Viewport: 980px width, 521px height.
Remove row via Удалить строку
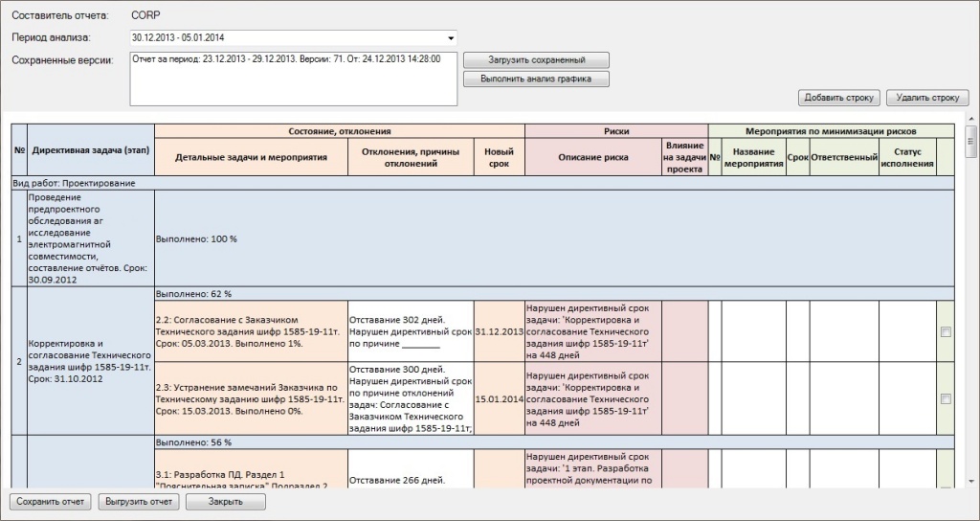tap(926, 98)
